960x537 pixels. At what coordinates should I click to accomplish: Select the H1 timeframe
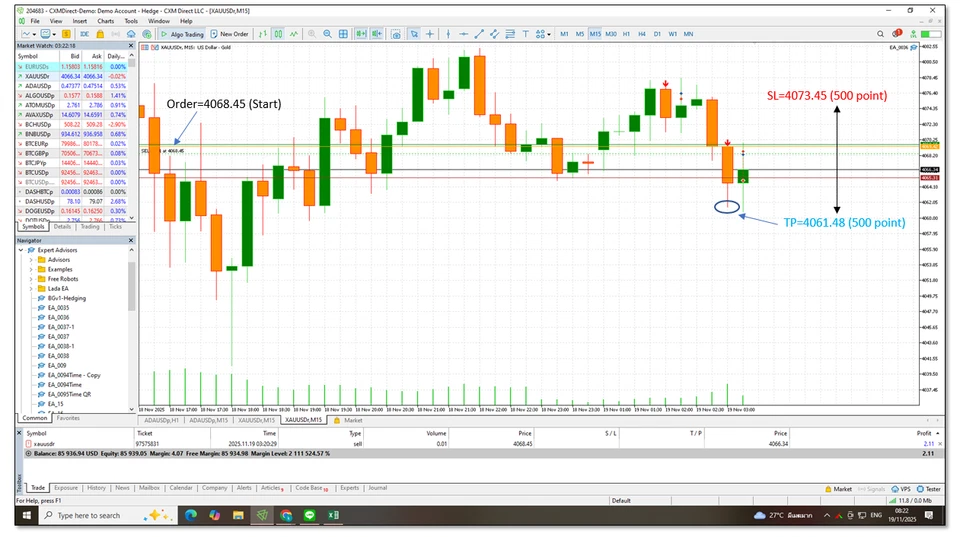point(626,34)
